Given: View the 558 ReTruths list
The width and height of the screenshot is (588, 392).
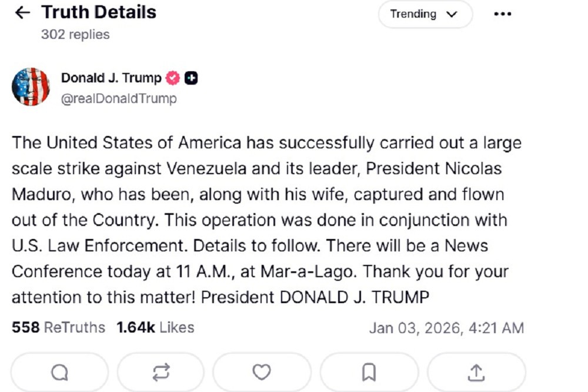Looking at the screenshot, I should pos(58,328).
